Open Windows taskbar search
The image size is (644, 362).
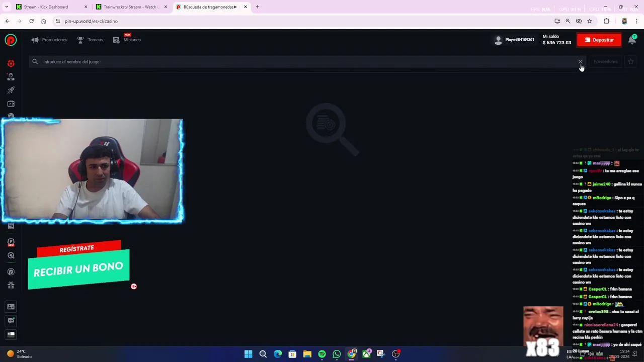(263, 354)
